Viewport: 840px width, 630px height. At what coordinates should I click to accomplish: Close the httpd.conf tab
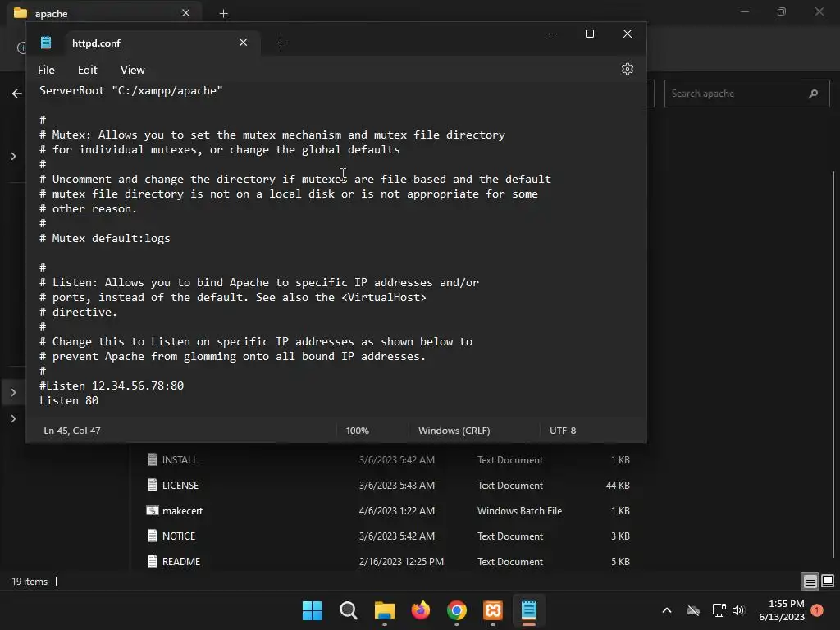click(243, 43)
